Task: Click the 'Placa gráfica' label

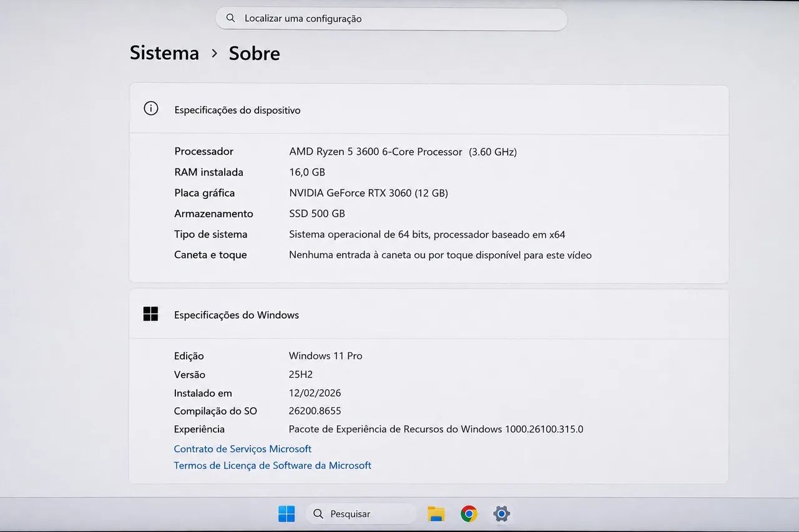Action: click(204, 193)
